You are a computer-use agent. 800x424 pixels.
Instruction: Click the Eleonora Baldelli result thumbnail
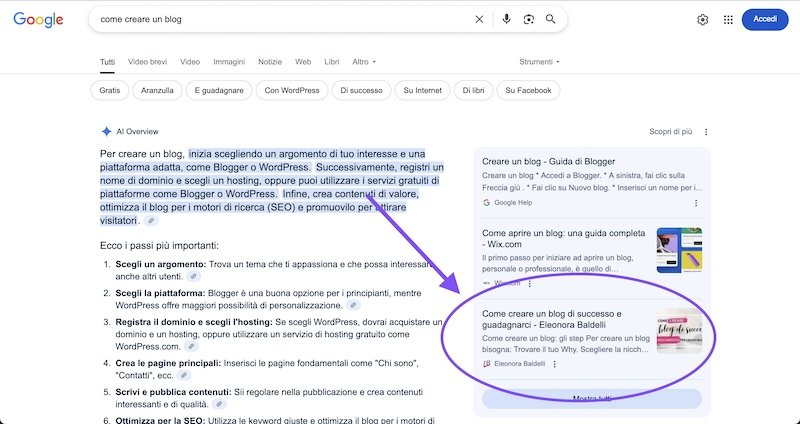click(679, 331)
